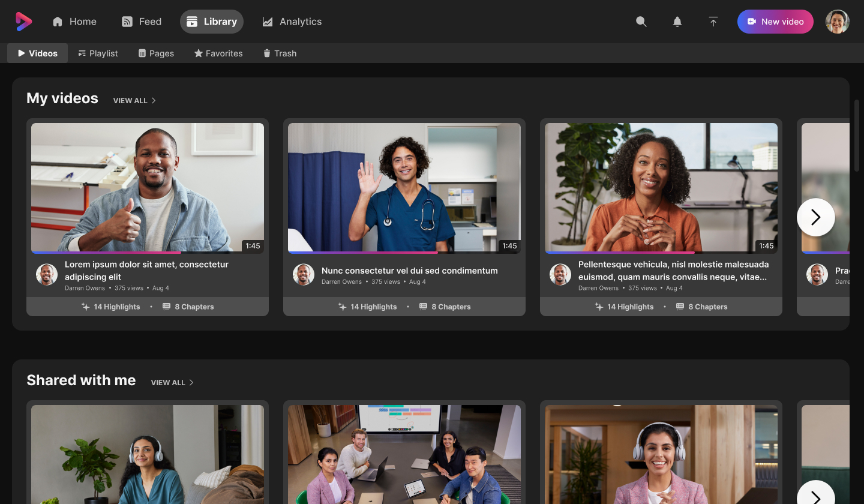The height and width of the screenshot is (504, 864).
Task: Click 14 Highlights on Lorem ipsum card
Action: 110,307
